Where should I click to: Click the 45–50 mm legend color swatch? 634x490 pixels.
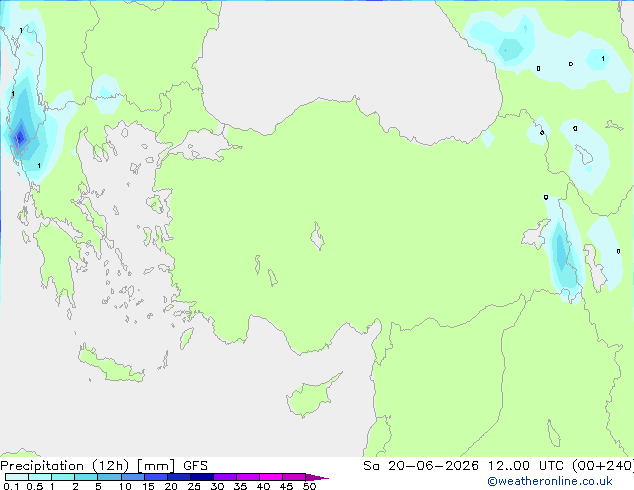pyautogui.click(x=294, y=477)
